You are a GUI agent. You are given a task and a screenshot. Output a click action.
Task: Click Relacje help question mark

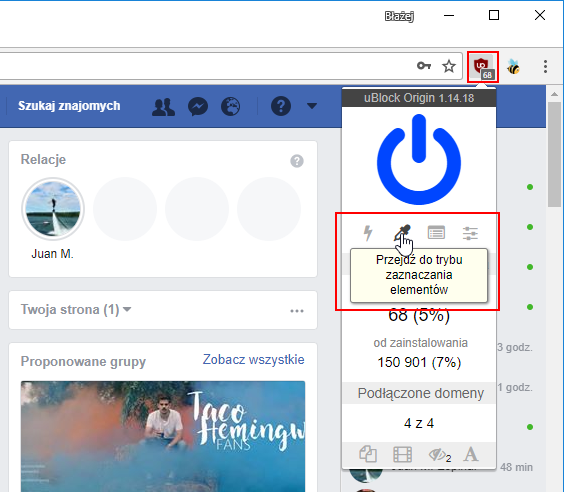(297, 161)
